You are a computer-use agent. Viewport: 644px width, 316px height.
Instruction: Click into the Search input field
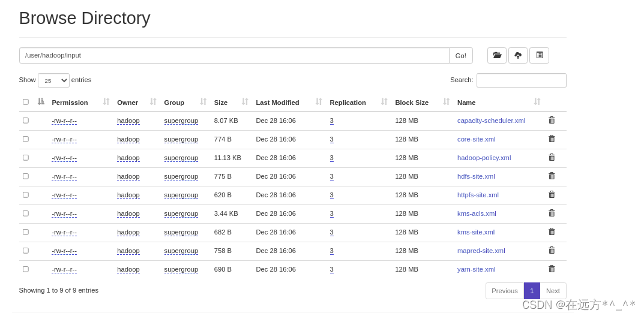(x=521, y=80)
